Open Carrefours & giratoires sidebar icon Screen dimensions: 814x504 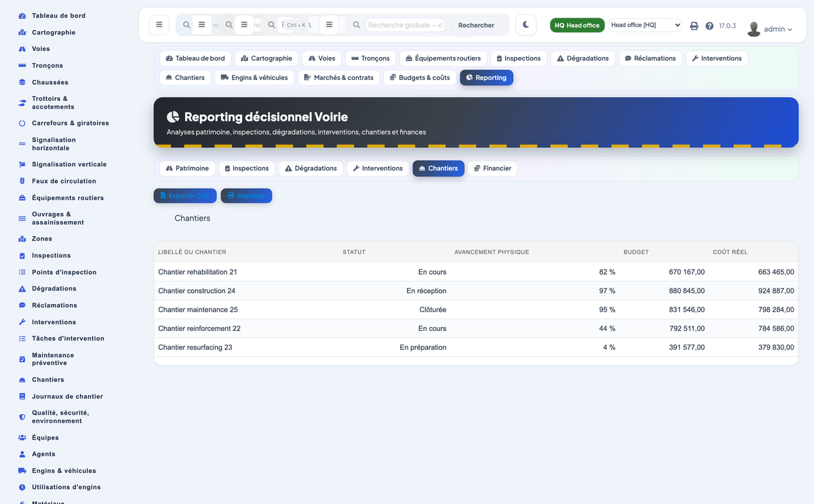click(22, 123)
